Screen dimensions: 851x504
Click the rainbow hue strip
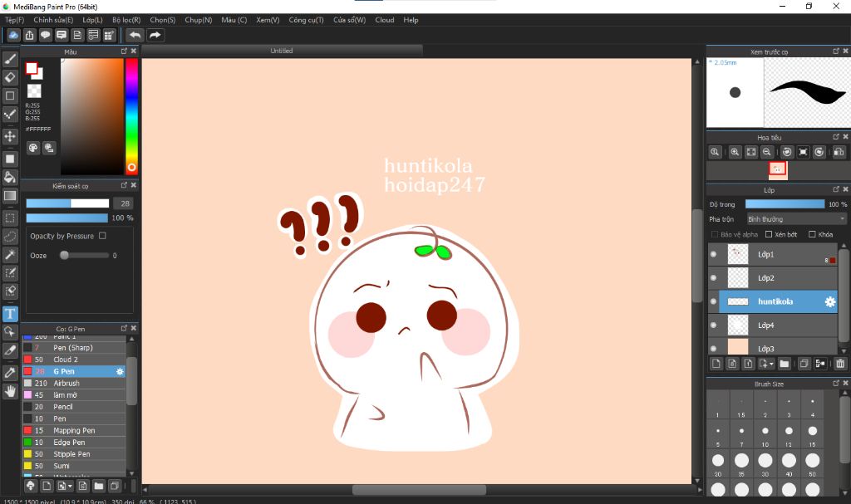pyautogui.click(x=131, y=116)
